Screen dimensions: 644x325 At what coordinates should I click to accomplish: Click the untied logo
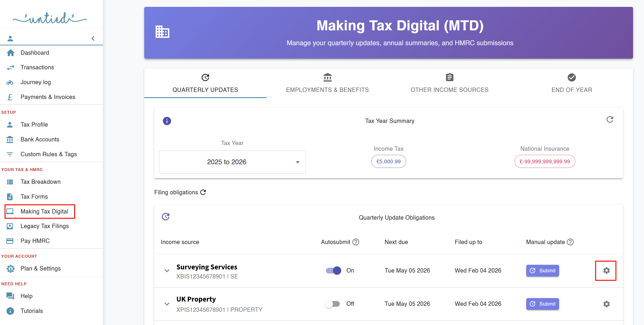click(50, 18)
